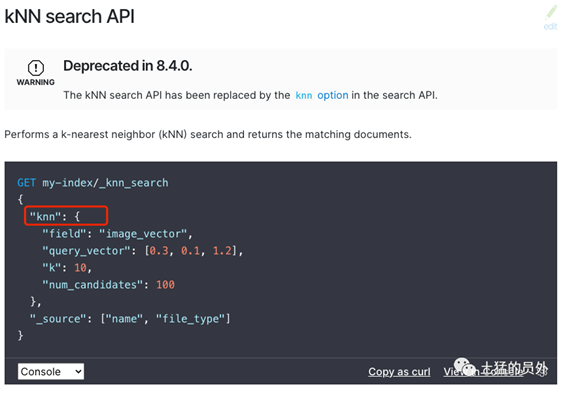
Task: Open the Console dropdown
Action: [x=51, y=371]
